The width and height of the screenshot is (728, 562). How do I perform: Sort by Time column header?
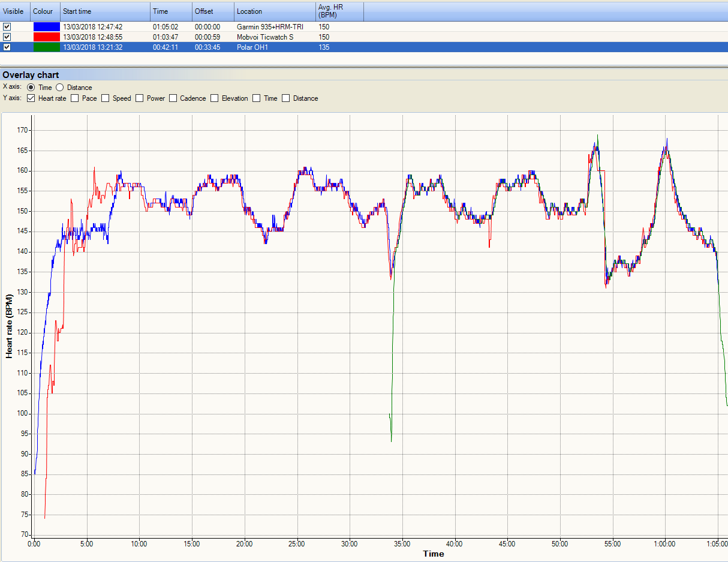tap(172, 11)
